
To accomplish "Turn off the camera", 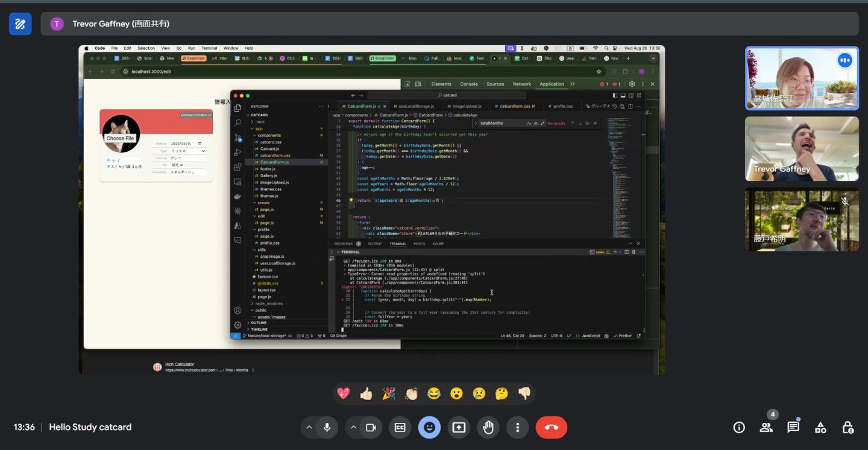I will coord(371,427).
